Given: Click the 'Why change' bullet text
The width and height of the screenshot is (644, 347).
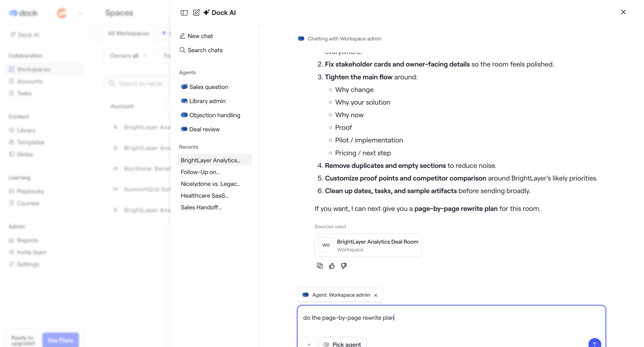Looking at the screenshot, I should [354, 90].
